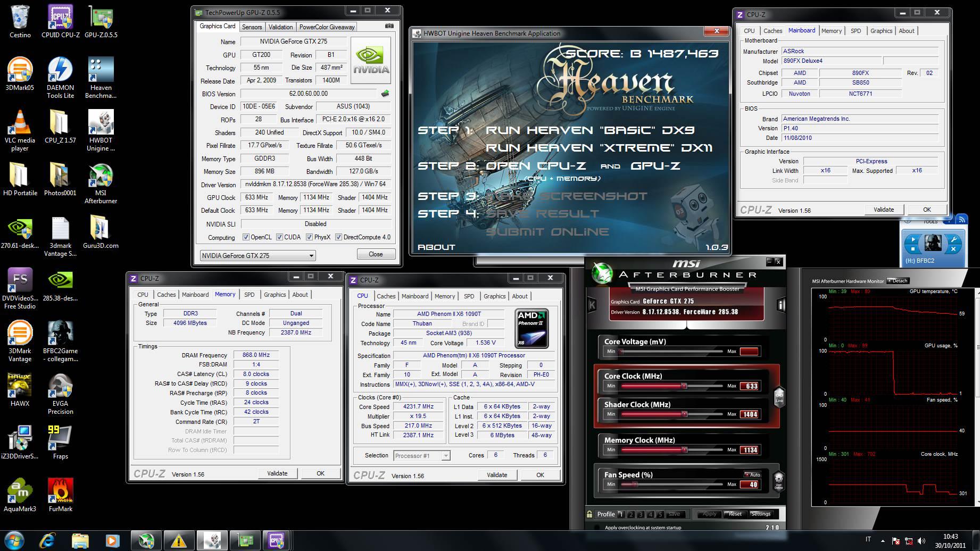Toggle the PhysX checkbox in GPU-Z

(x=310, y=237)
